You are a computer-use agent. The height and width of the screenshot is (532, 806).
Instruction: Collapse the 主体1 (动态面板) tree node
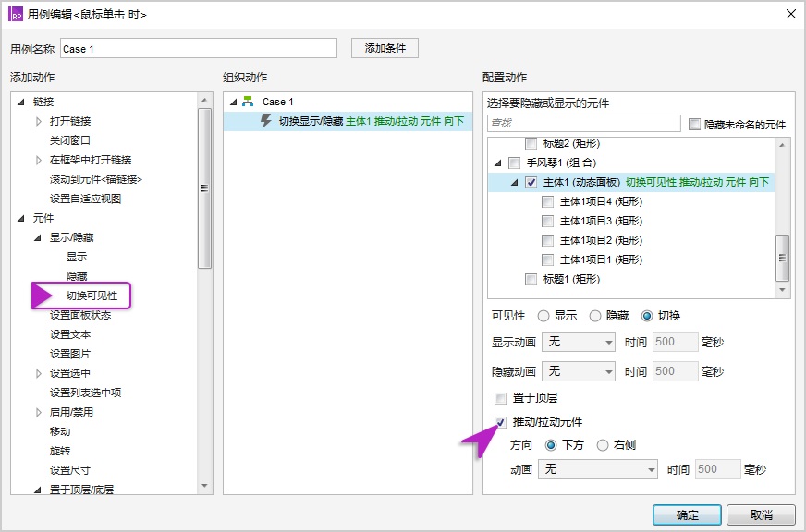[514, 182]
